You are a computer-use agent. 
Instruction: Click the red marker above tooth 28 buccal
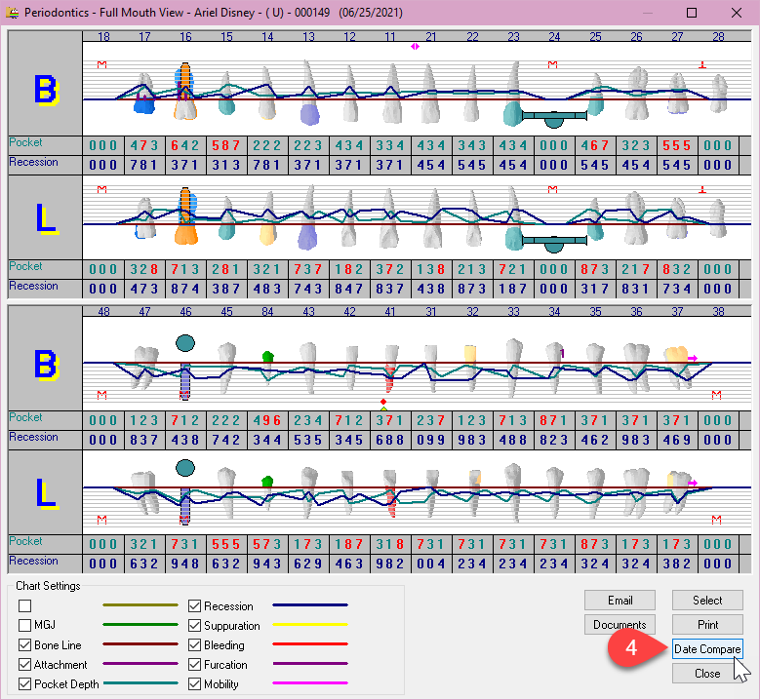(702, 64)
